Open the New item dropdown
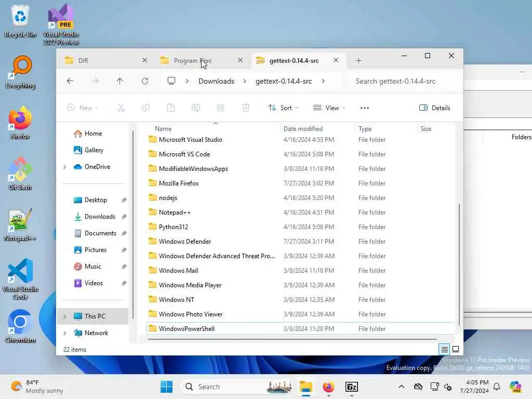 (x=83, y=108)
